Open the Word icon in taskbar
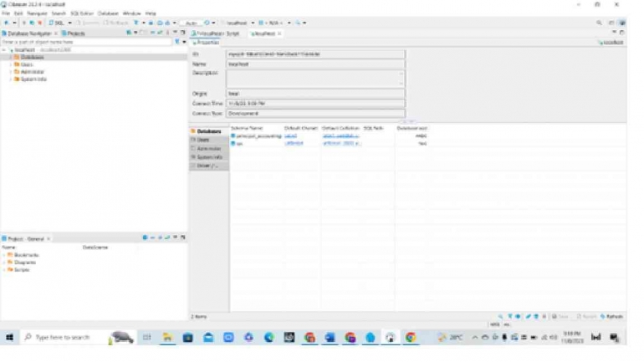Image resolution: width=644 pixels, height=362 pixels. point(330,338)
